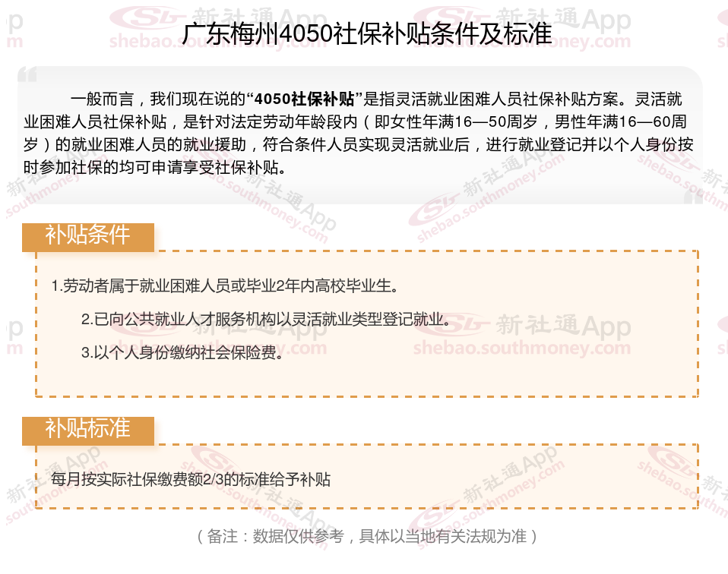
Task: Click the closing quotation mark icon
Action: click(x=693, y=197)
